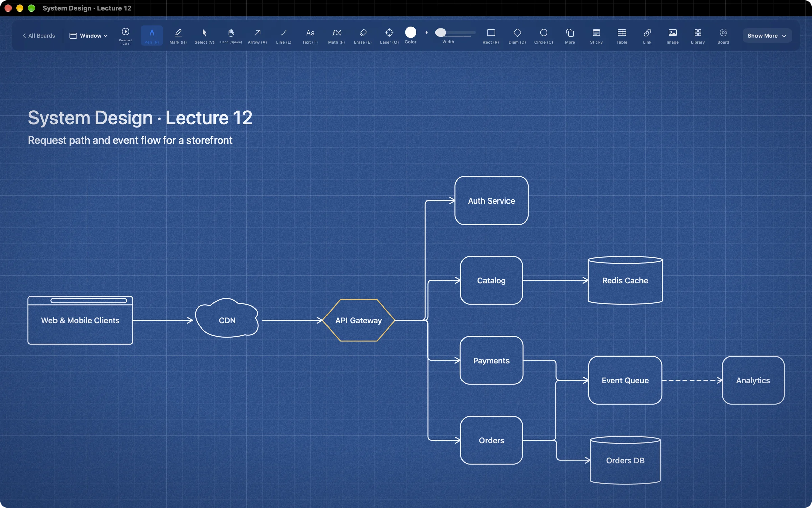Screen dimensions: 812x508
Task: Pick the Line tool
Action: tap(284, 36)
